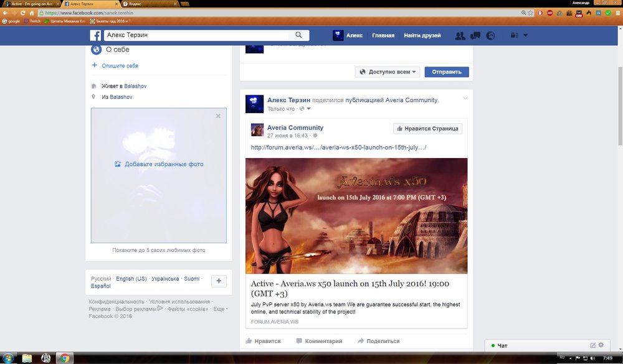Click the Facebook search input field

click(198, 35)
